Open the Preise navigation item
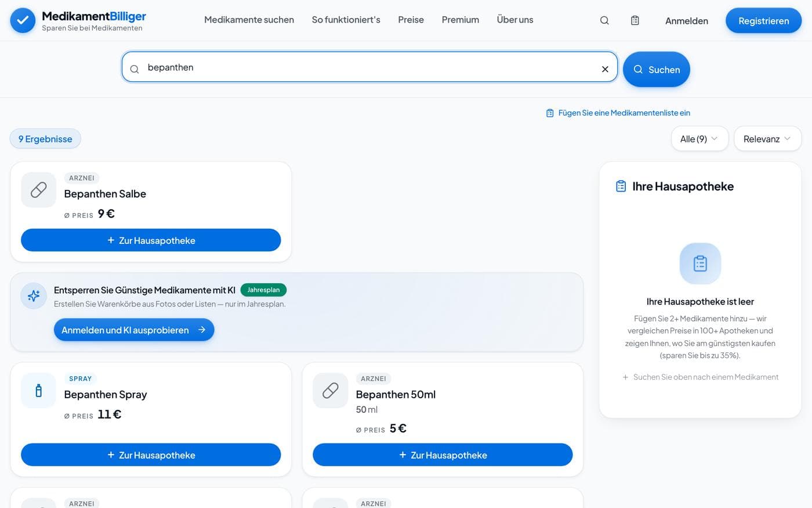The image size is (812, 508). [411, 20]
